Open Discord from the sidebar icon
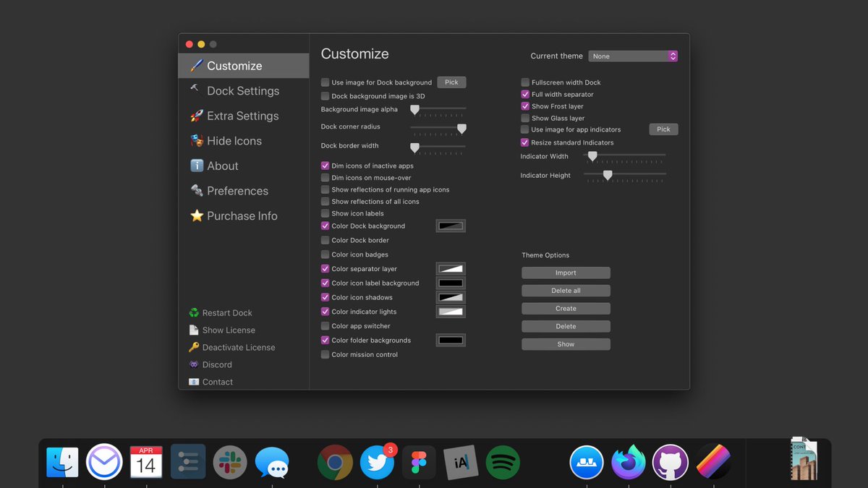 tap(194, 364)
